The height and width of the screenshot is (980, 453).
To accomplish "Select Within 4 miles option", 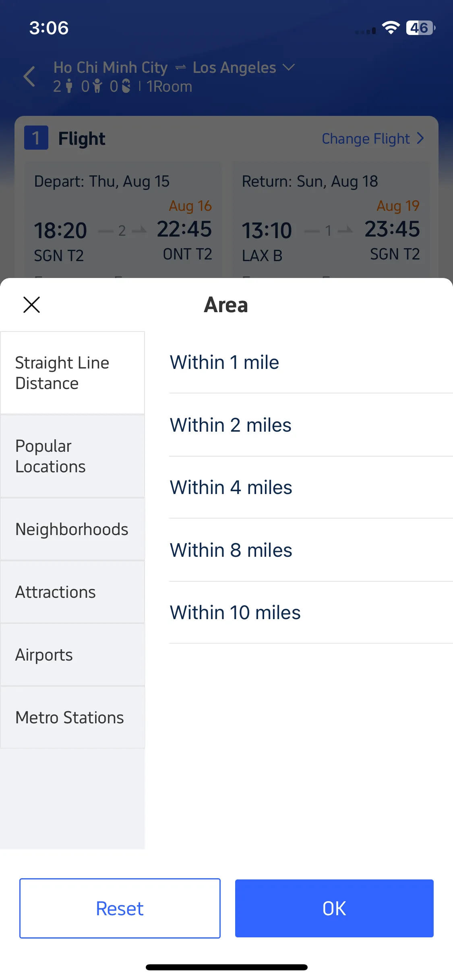I will click(x=311, y=487).
